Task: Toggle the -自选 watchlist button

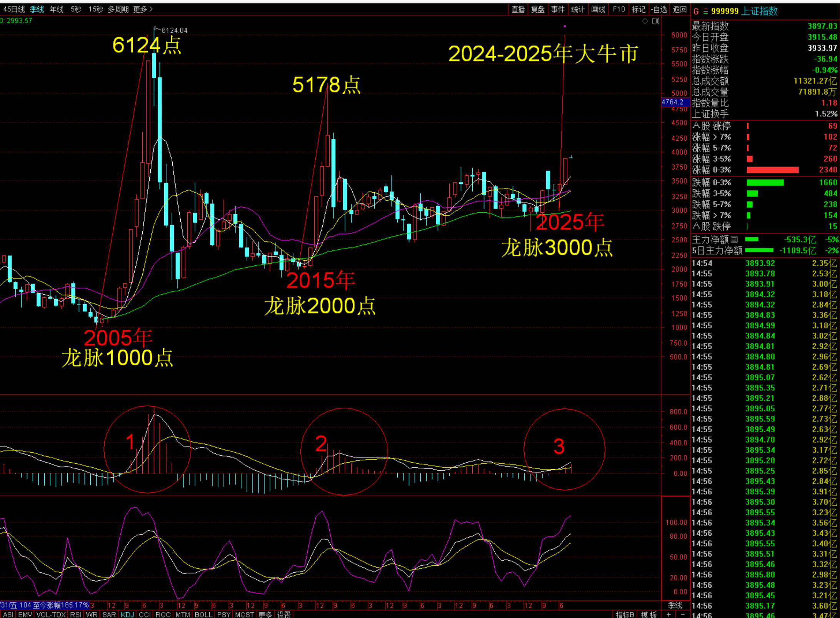Action: point(659,9)
